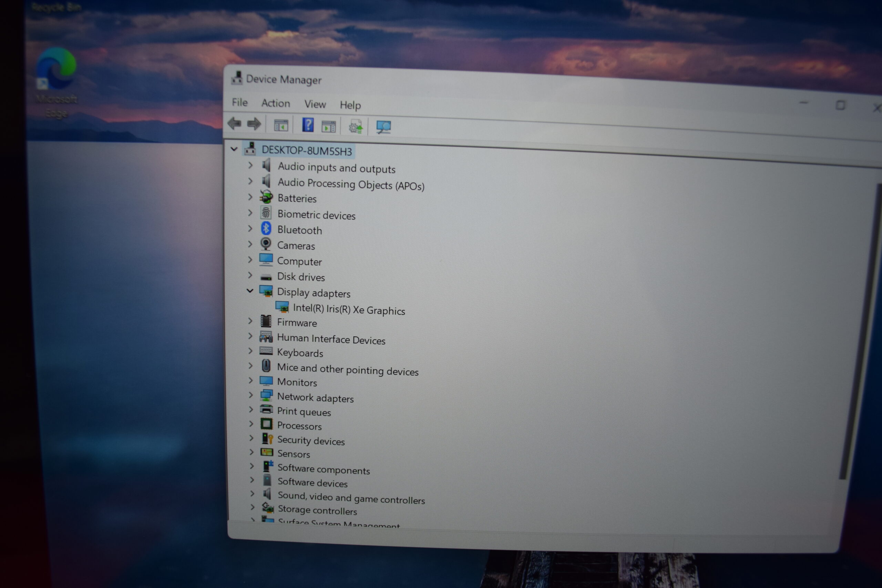Click the Firmware chip icon
The width and height of the screenshot is (882, 588).
(x=266, y=321)
